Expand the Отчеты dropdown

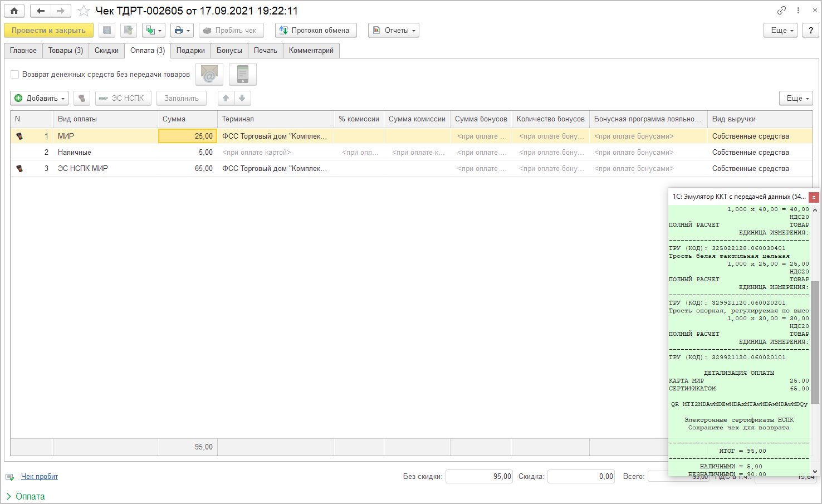[x=394, y=30]
